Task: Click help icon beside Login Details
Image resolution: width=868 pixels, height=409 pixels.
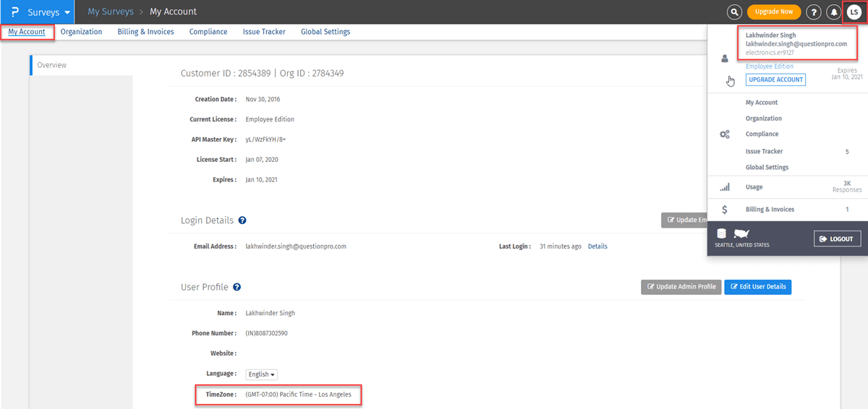Action: coord(242,220)
